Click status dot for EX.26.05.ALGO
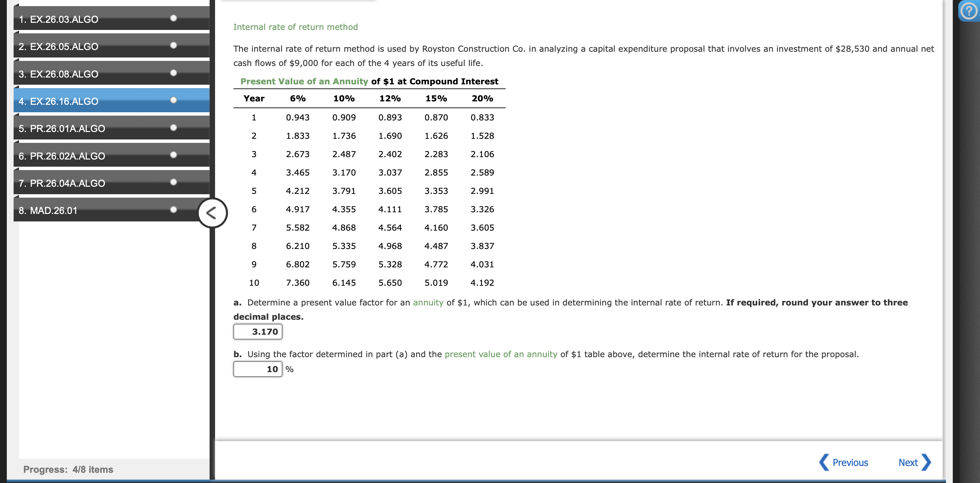Viewport: 980px width, 483px height. coord(174,46)
